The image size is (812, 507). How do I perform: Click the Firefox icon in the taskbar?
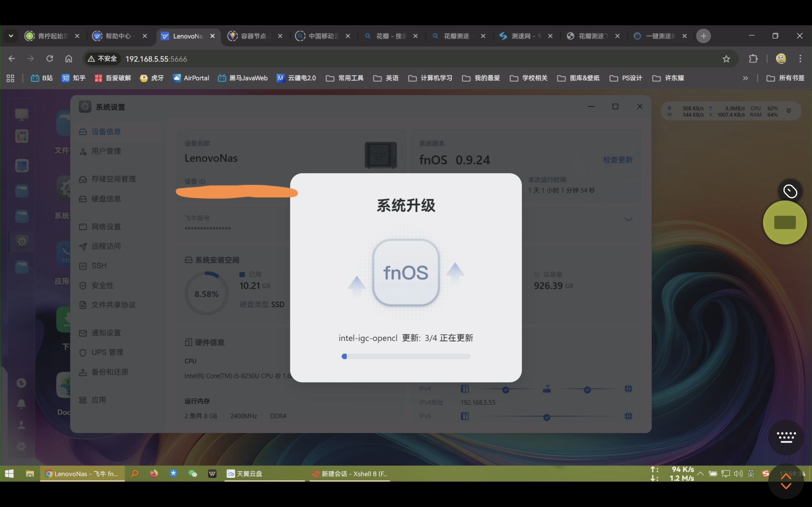pos(154,473)
